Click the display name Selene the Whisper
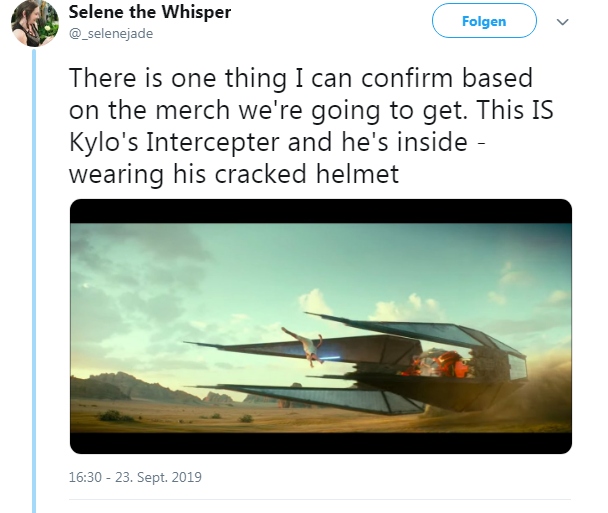The width and height of the screenshot is (608, 513). click(150, 12)
